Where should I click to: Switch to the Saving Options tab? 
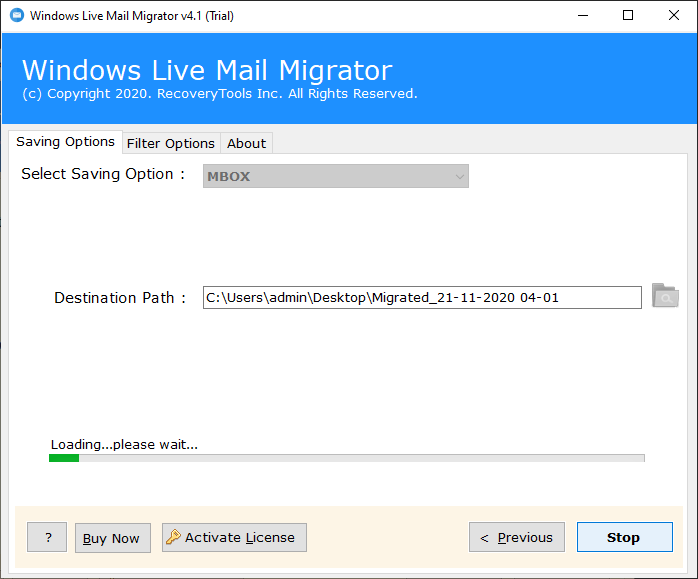coord(65,142)
